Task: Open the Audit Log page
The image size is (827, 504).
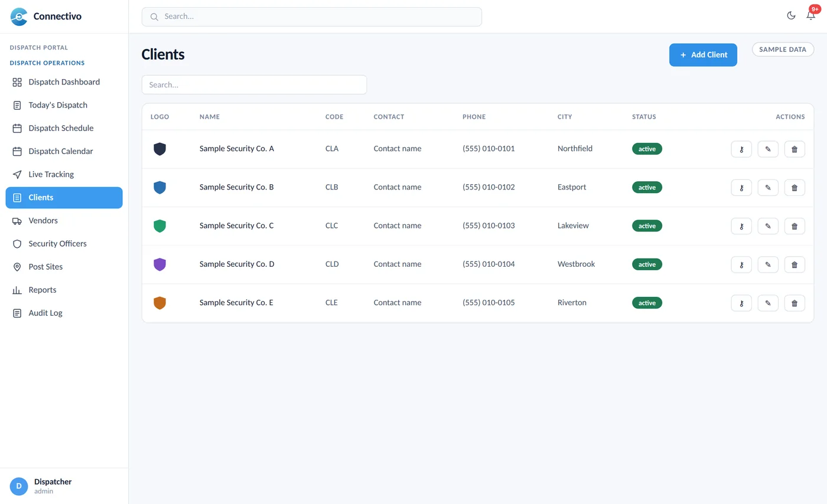Action: click(64, 313)
